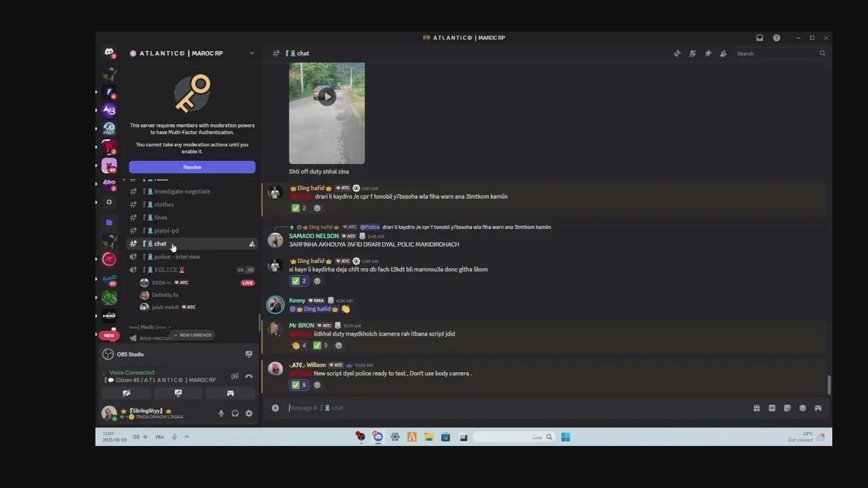
Task: Open pinned messages
Action: (708, 54)
